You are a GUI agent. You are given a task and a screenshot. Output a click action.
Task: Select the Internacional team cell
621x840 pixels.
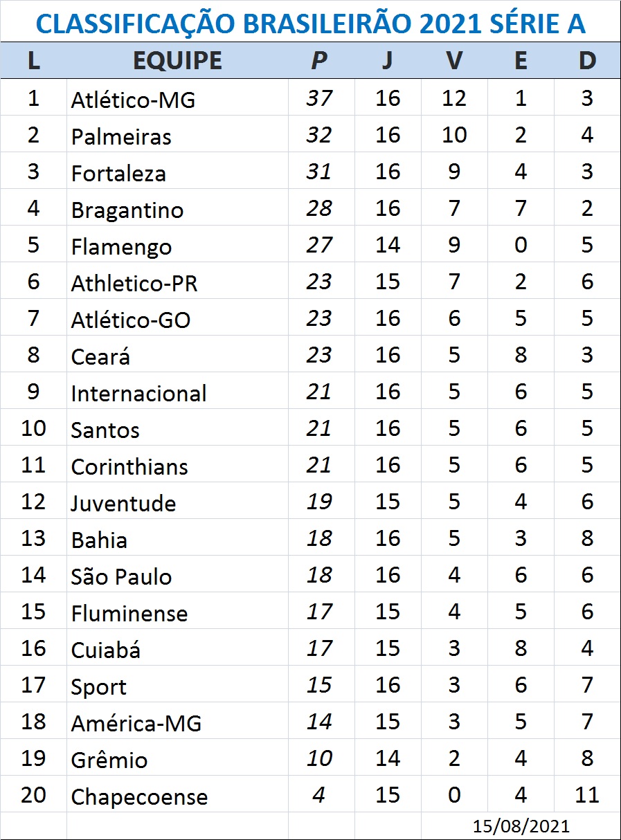138,394
